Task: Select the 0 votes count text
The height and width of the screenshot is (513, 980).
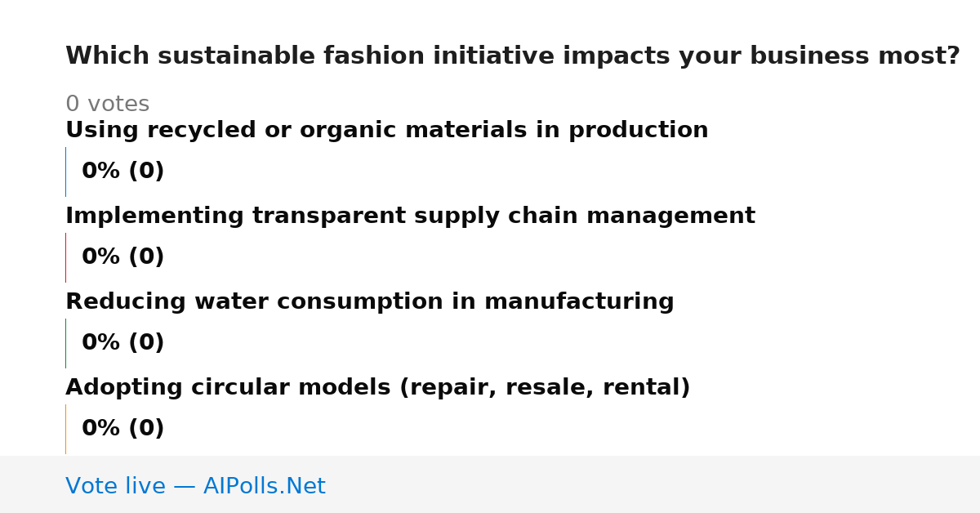Action: (107, 105)
